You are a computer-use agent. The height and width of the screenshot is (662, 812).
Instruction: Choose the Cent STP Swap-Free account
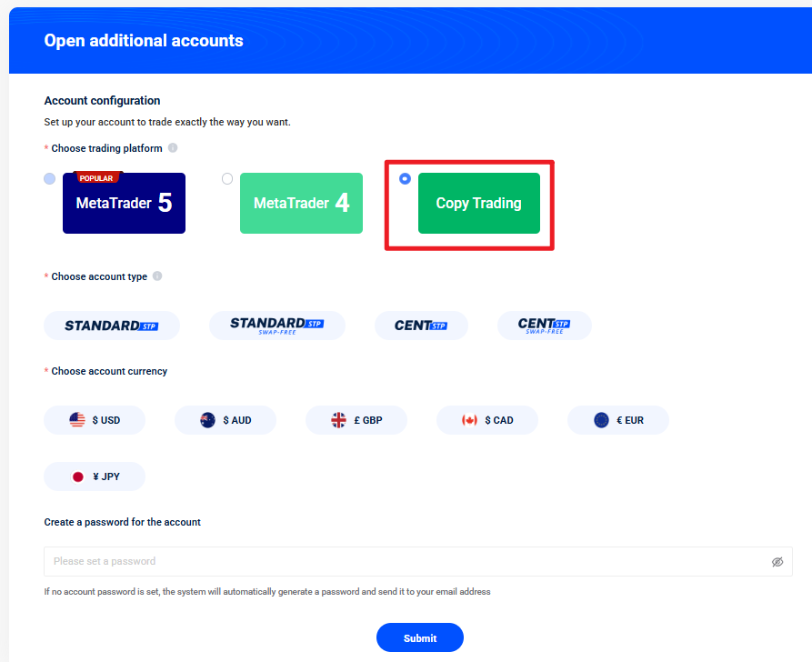[544, 326]
